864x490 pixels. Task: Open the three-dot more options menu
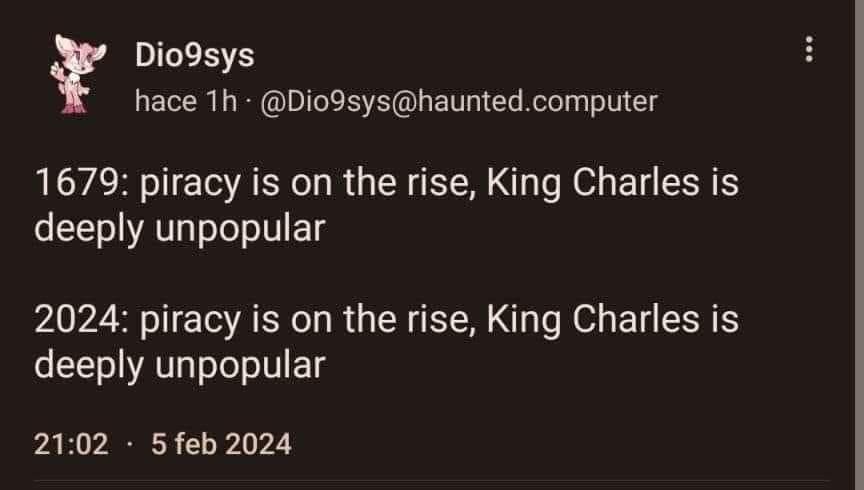[810, 50]
